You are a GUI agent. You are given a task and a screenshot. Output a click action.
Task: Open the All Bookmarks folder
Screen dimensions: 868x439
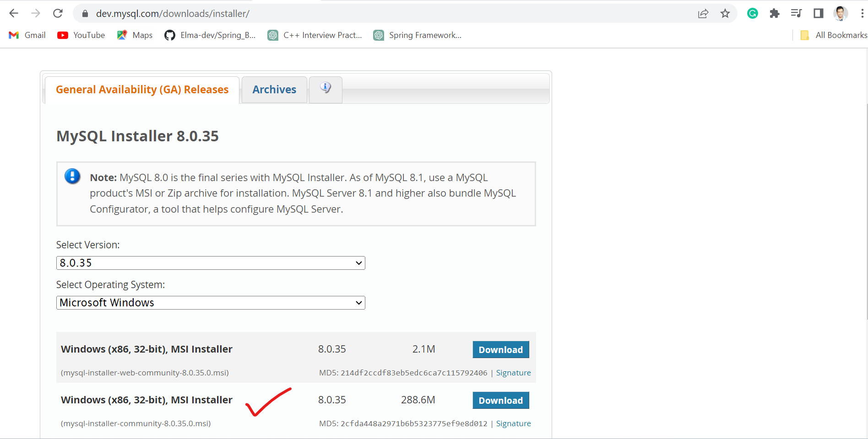pyautogui.click(x=834, y=35)
